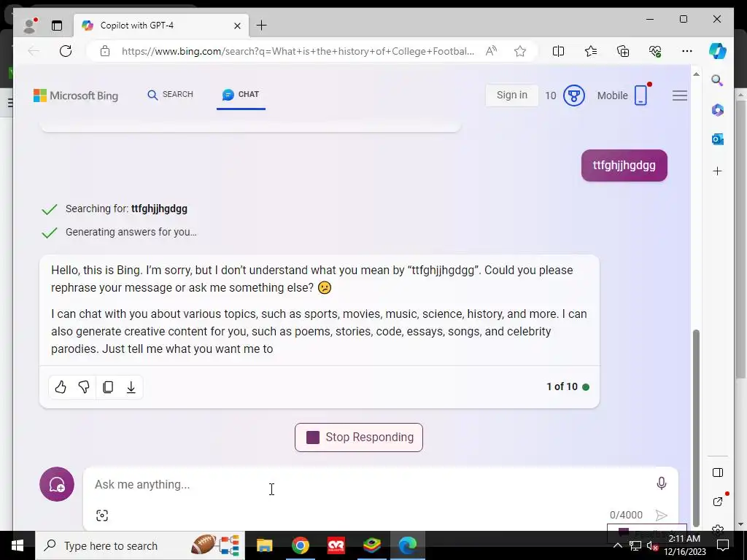Open Outlook in Edge sidebar
This screenshot has height=560, width=747.
(718, 139)
